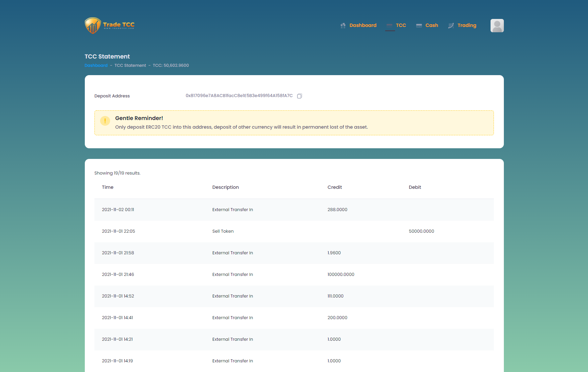The height and width of the screenshot is (372, 588).
Task: Click the 2021-11-01 14:19 time cell
Action: click(117, 361)
